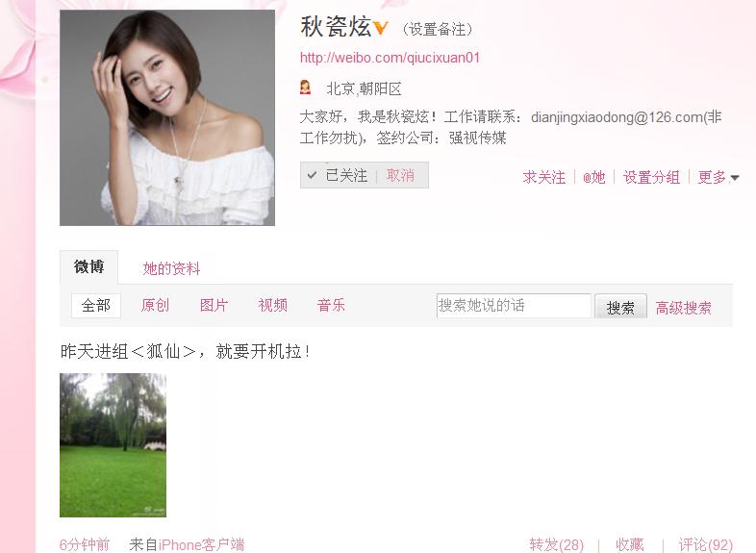Open 评论(92) comments on the post
756x553 pixels.
tap(705, 544)
